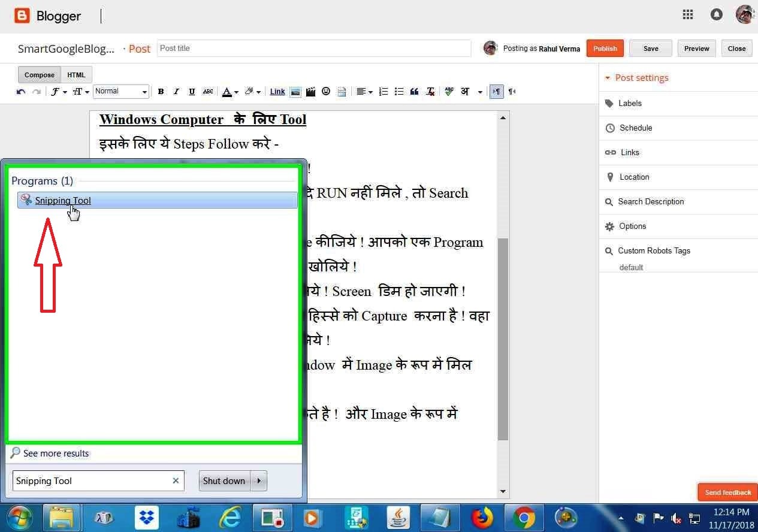The height and width of the screenshot is (532, 758).
Task: Click the Link button in toolbar
Action: [x=277, y=92]
